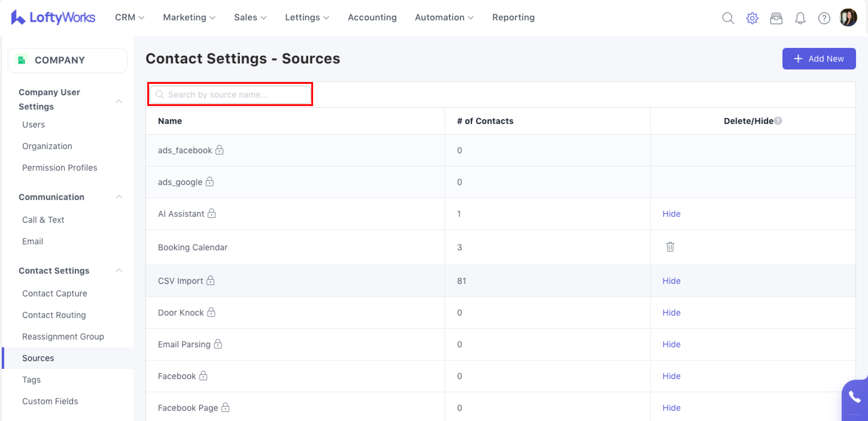Click the help question mark icon
This screenshot has width=868, height=421.
(824, 18)
